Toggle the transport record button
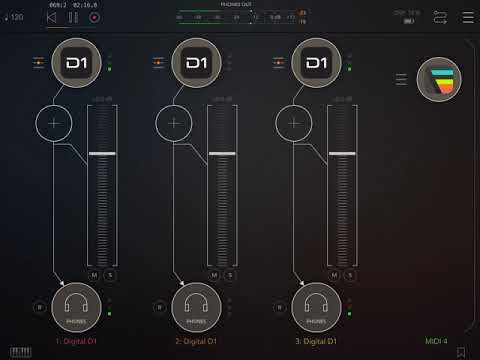This screenshot has height=360, width=480. point(94,17)
